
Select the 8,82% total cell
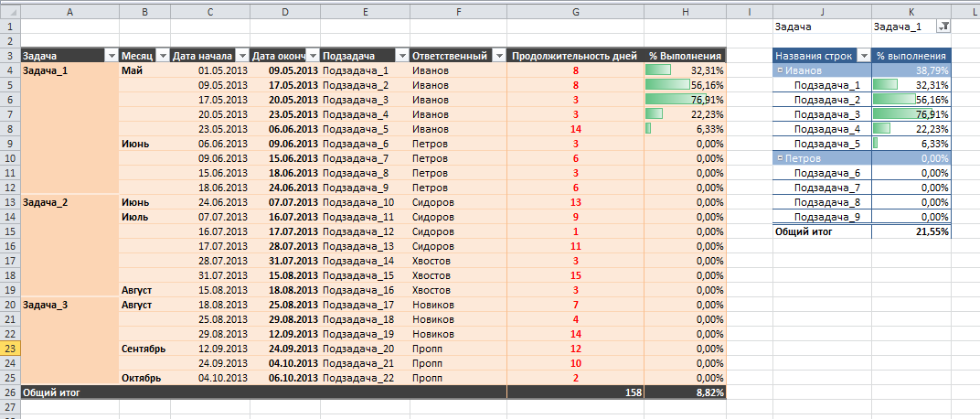tap(685, 392)
